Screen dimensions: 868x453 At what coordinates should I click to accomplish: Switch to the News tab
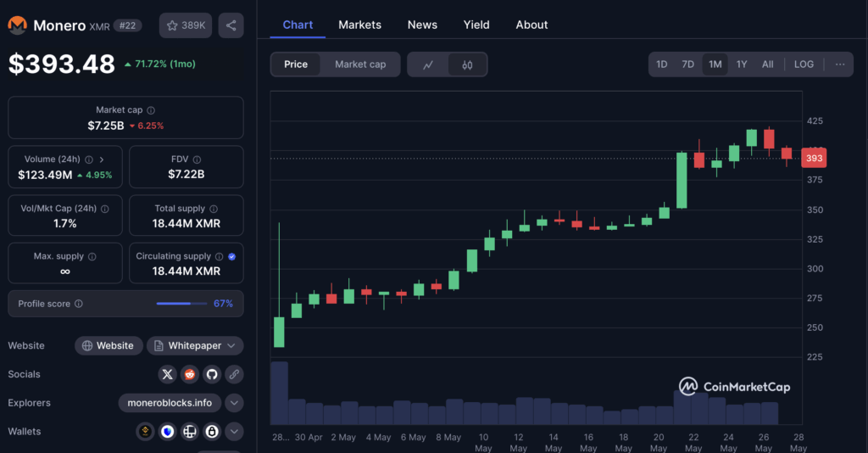422,25
